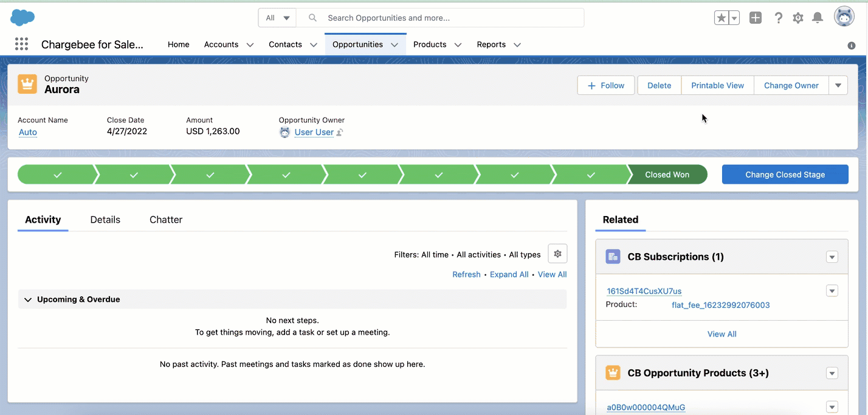868x415 pixels.
Task: Show more actions next to Change Owner
Action: (x=838, y=86)
